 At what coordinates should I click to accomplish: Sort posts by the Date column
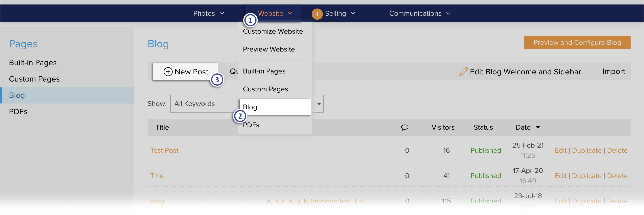pos(523,127)
